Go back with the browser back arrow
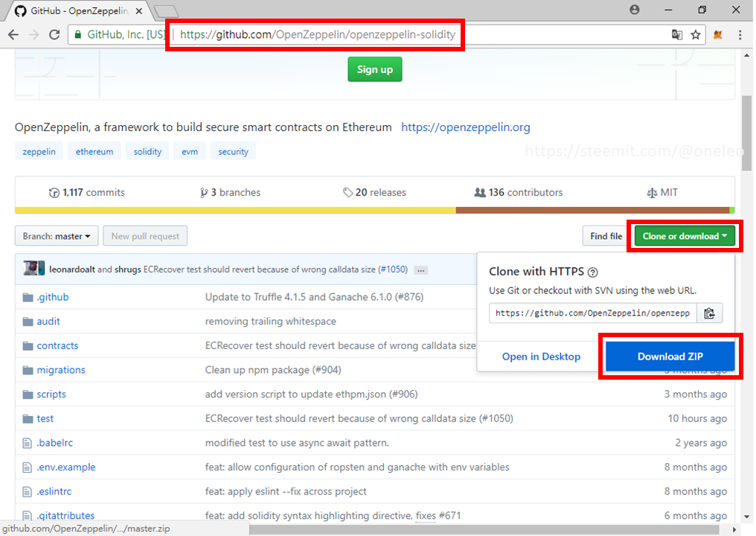The image size is (756, 536). click(13, 35)
